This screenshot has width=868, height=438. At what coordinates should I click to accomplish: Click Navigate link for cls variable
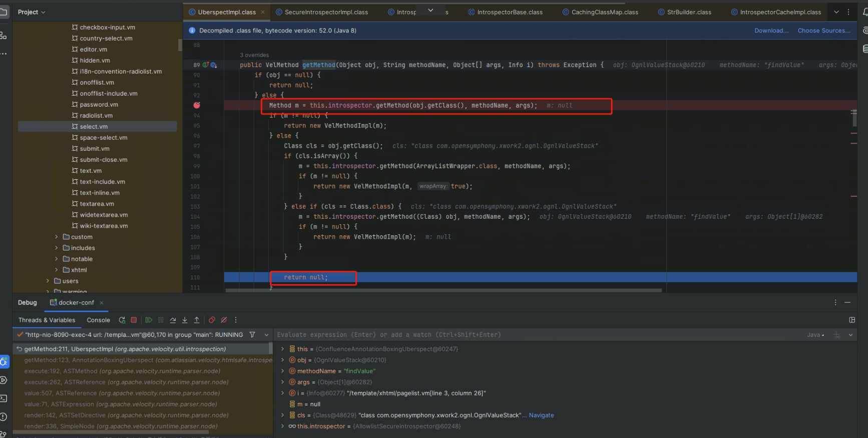(x=541, y=415)
